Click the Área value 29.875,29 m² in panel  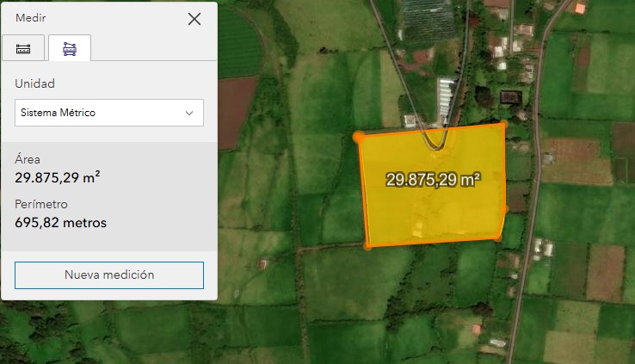click(58, 177)
